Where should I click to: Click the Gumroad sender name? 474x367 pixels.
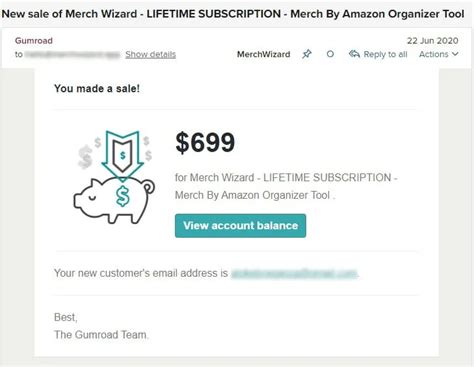tap(34, 41)
